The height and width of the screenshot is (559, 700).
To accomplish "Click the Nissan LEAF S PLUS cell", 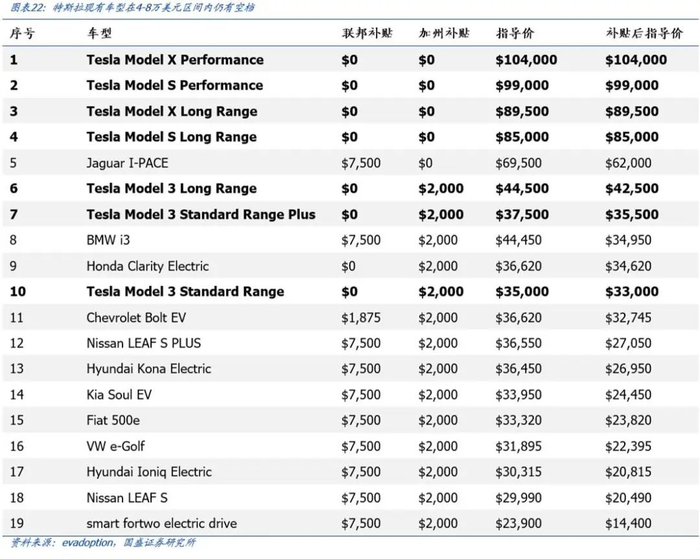I will pyautogui.click(x=144, y=343).
